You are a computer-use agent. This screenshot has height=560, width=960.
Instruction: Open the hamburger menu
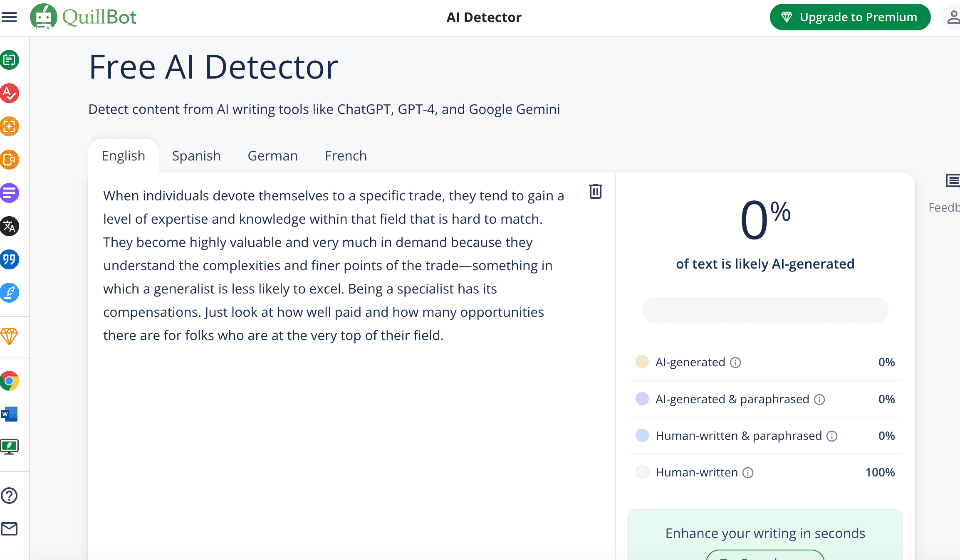tap(9, 17)
